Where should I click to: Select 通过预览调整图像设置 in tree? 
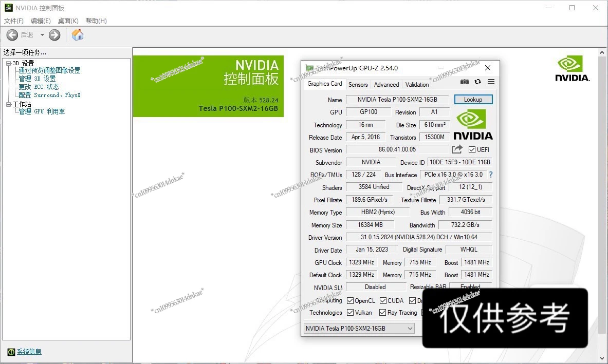pos(49,70)
